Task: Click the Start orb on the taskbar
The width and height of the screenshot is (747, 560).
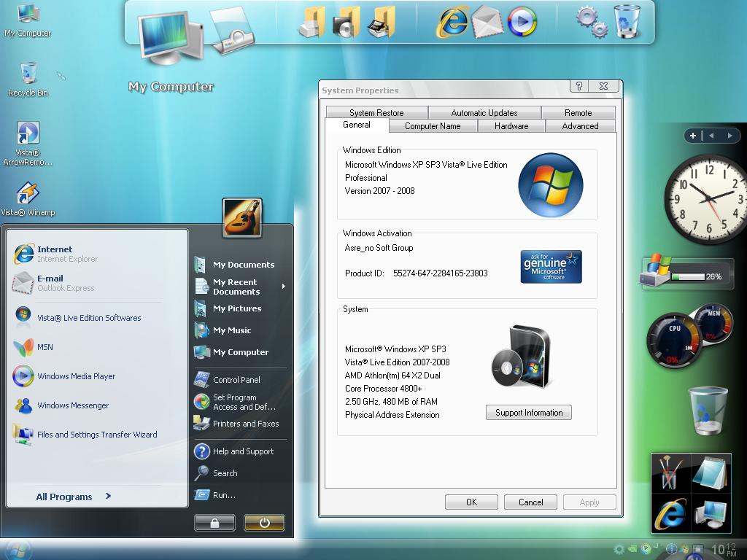Action: coord(18,550)
